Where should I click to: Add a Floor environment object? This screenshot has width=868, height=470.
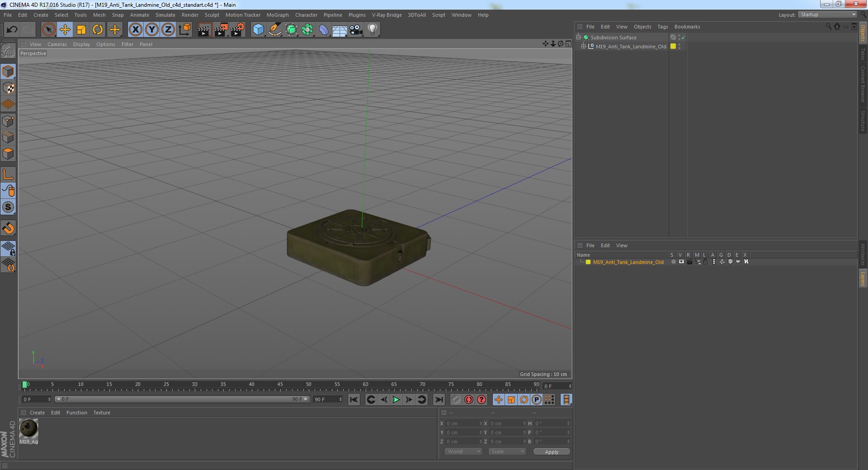click(x=340, y=30)
